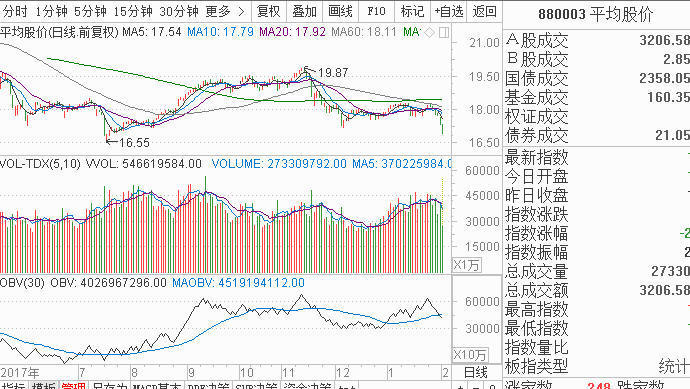Expand the arrow next to 更多

[241, 11]
